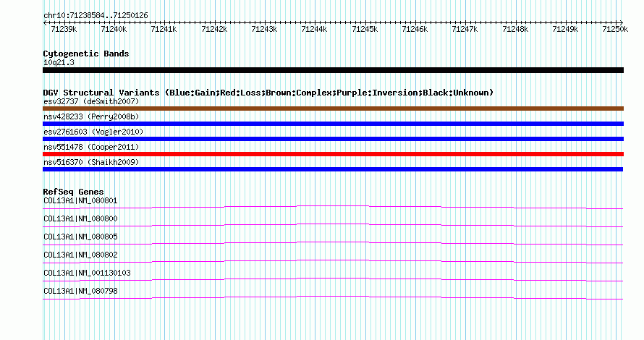Select the RefSeq Genes track title

click(x=73, y=192)
